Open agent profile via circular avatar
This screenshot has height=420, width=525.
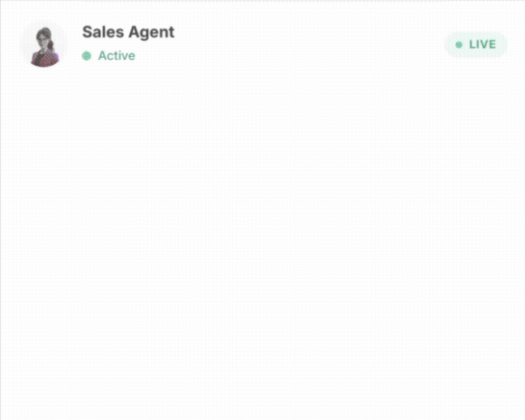coord(44,45)
